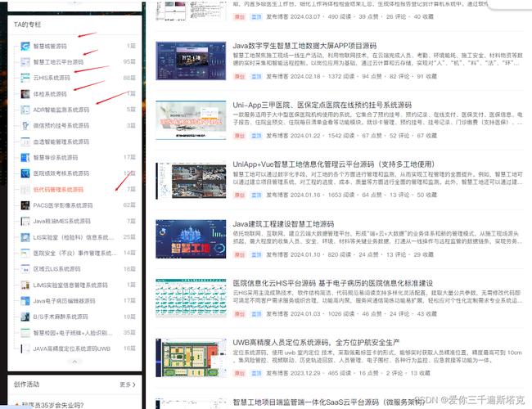Screen dimensions: 532x409
Task: Click the TA的专栏 panel heading
Action: coord(27,25)
